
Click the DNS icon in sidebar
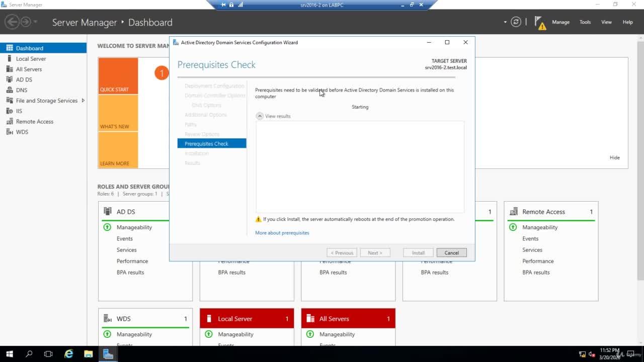10,90
